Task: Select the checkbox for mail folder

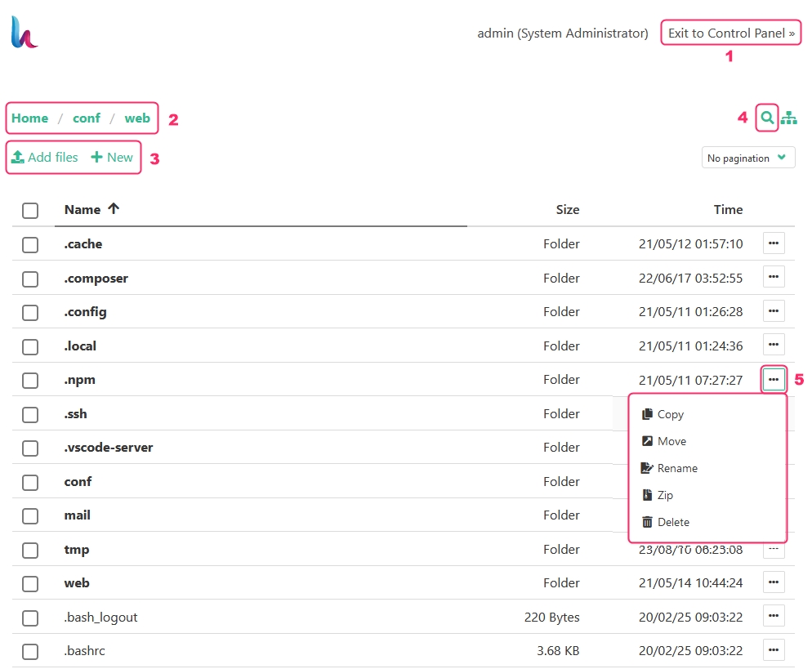Action: (30, 516)
